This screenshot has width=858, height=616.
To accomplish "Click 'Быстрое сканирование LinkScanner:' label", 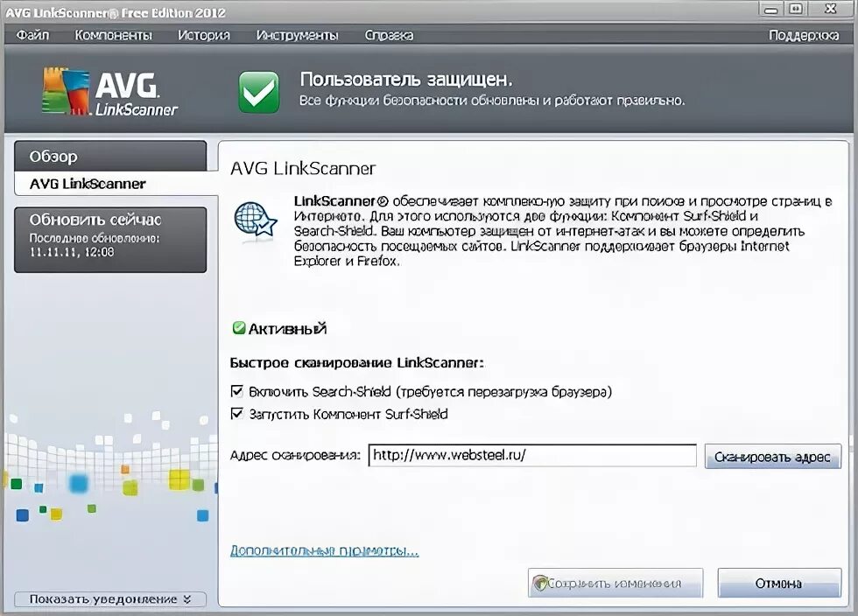I will click(357, 363).
